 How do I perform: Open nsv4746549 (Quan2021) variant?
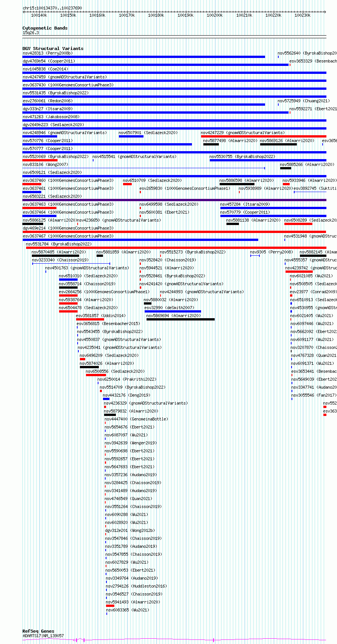click(x=128, y=499)
